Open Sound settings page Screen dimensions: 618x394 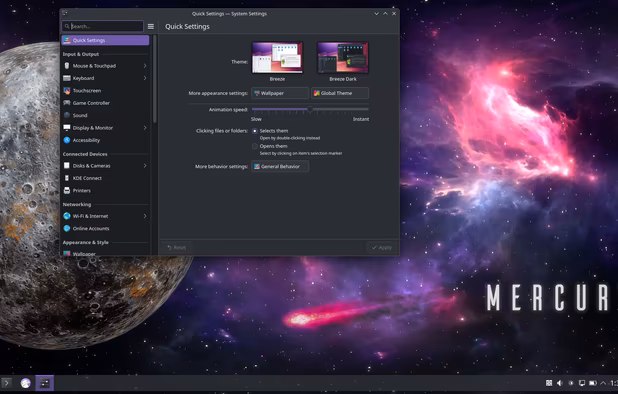tap(105, 115)
